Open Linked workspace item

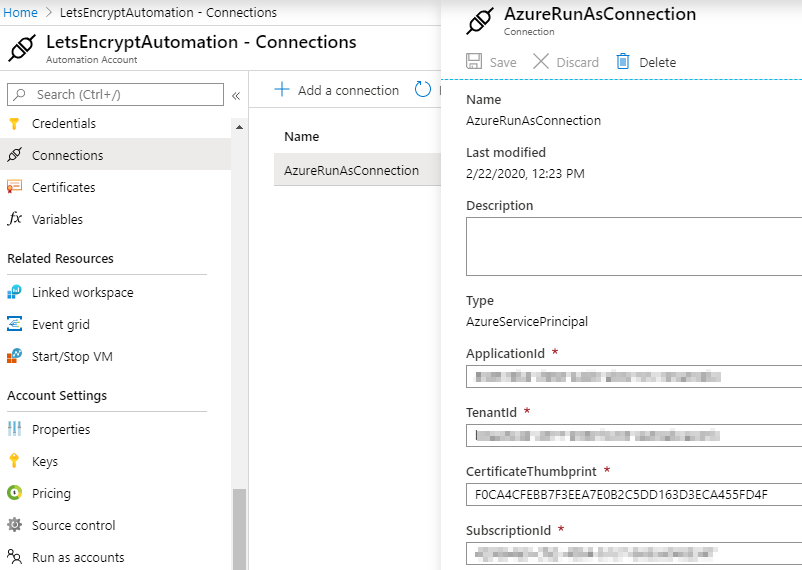(x=82, y=292)
